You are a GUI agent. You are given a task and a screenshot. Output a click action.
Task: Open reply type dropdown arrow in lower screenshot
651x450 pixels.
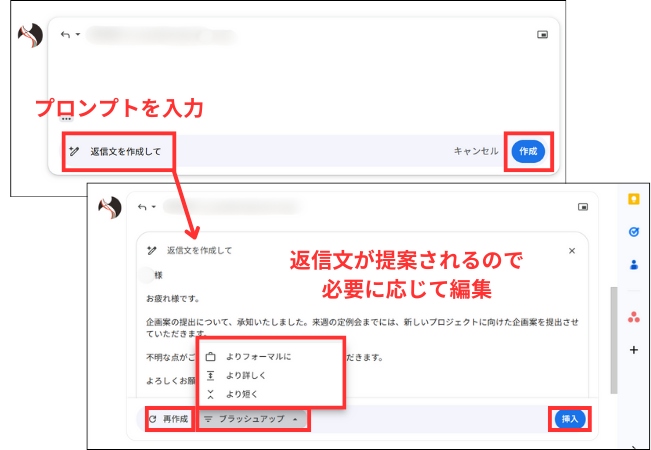(154, 207)
